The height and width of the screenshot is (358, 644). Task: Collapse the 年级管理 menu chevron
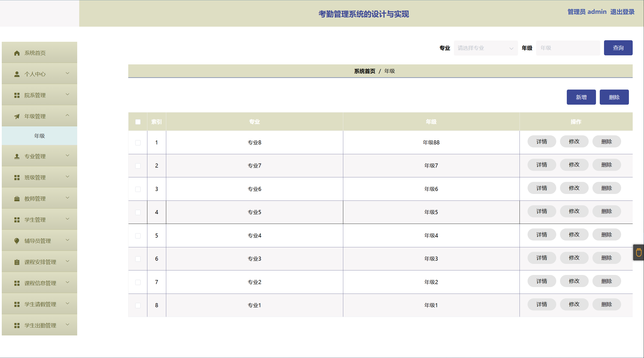click(67, 115)
